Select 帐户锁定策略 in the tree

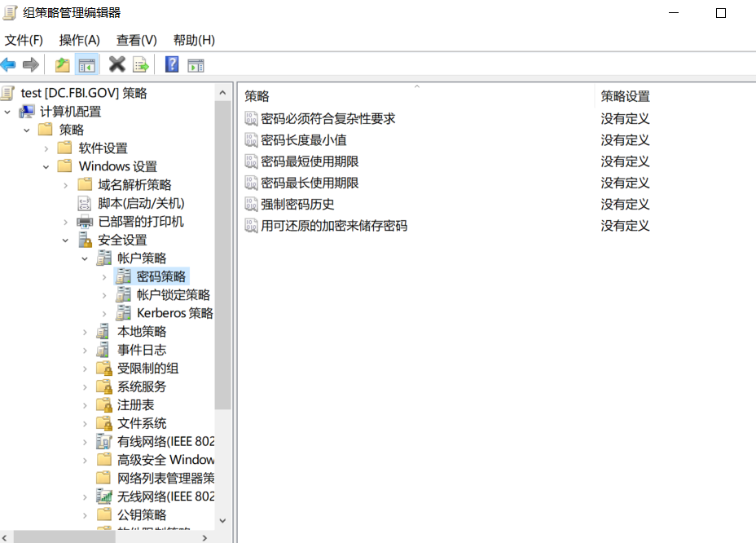[173, 295]
